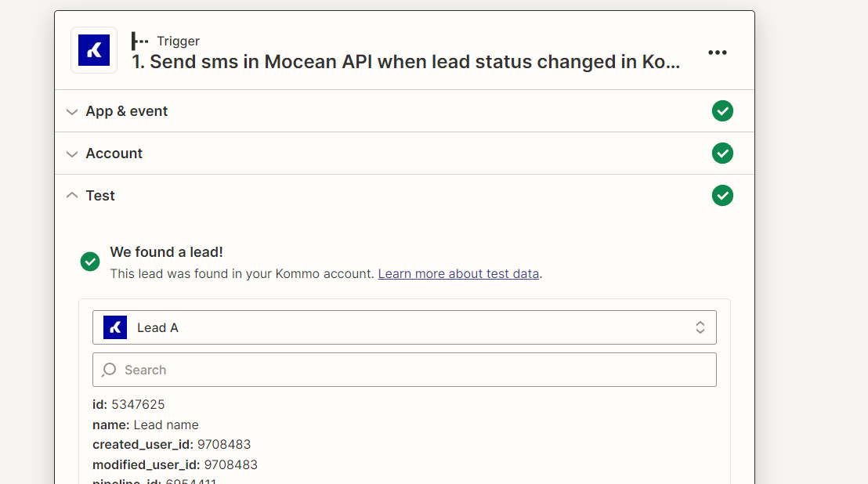Click the Kommo icon inside the Lead A selector
The image size is (868, 484).
point(114,327)
